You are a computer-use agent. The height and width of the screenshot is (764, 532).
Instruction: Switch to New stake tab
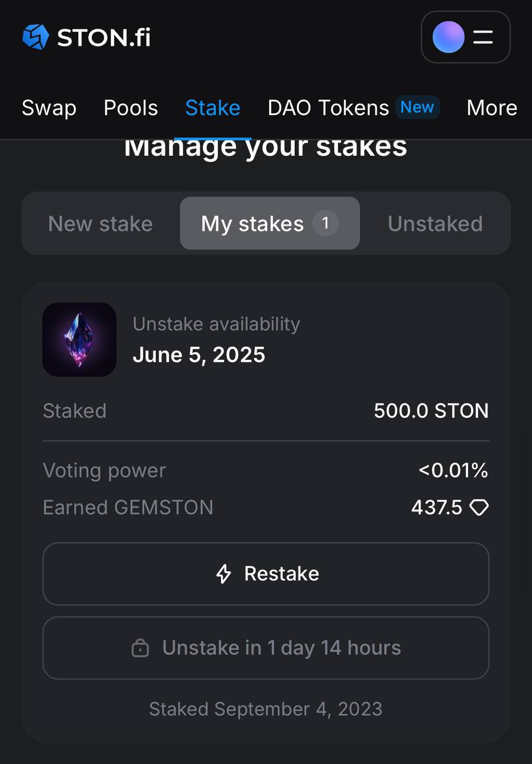tap(100, 224)
